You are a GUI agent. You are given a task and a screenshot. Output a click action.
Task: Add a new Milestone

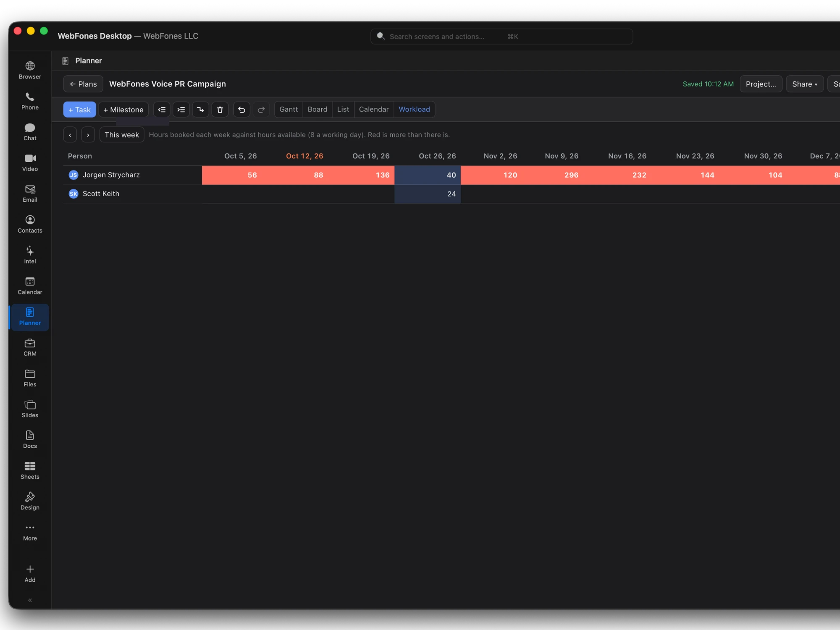[123, 110]
